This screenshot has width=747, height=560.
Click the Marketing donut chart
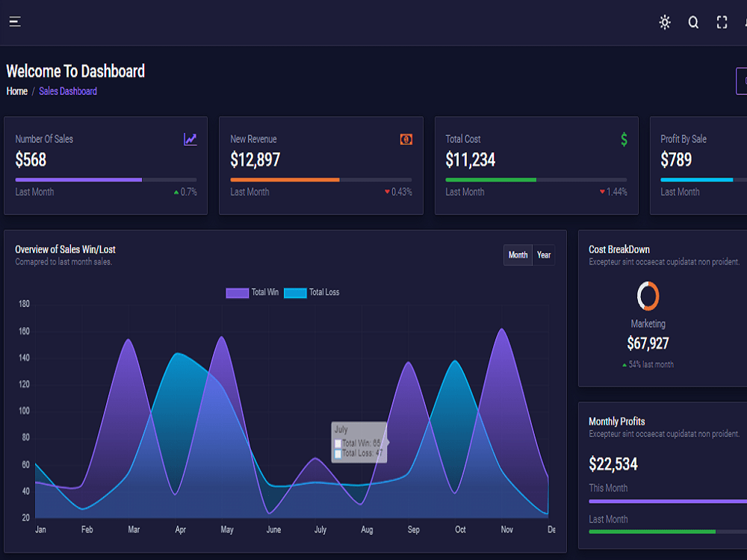coord(648,296)
